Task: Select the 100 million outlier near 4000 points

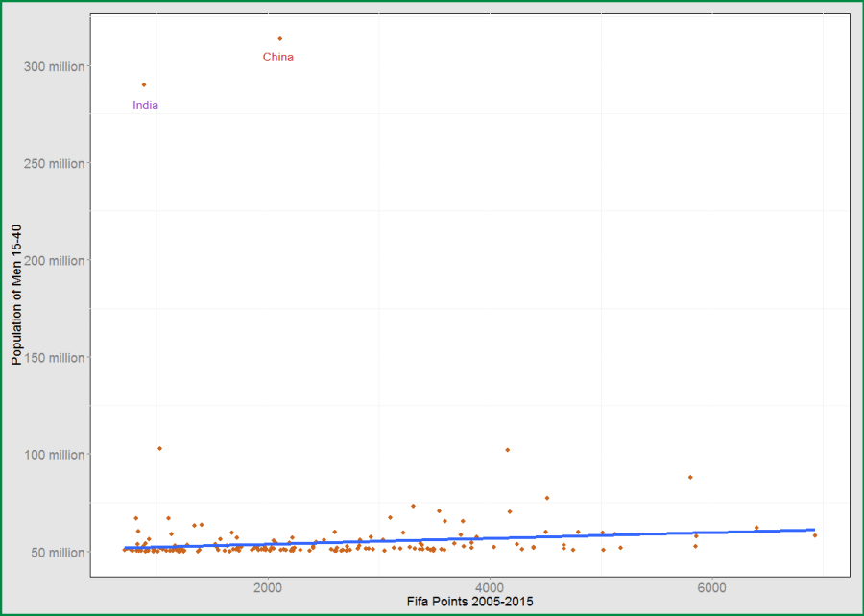Action: pyautogui.click(x=507, y=449)
